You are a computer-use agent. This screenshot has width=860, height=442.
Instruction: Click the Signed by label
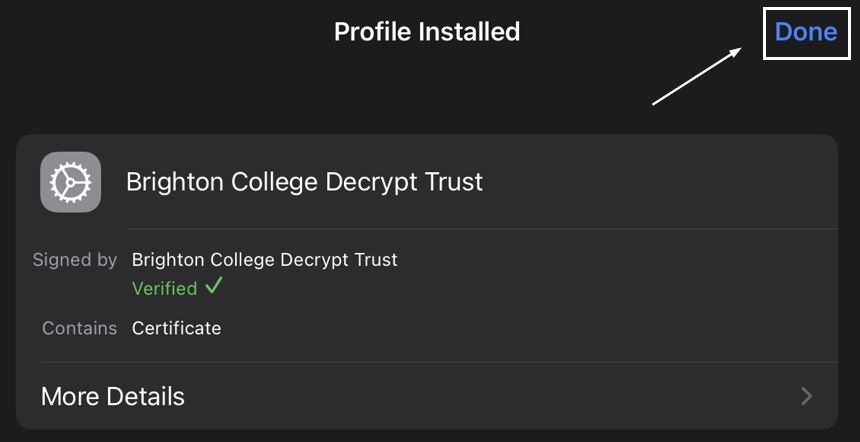(75, 259)
